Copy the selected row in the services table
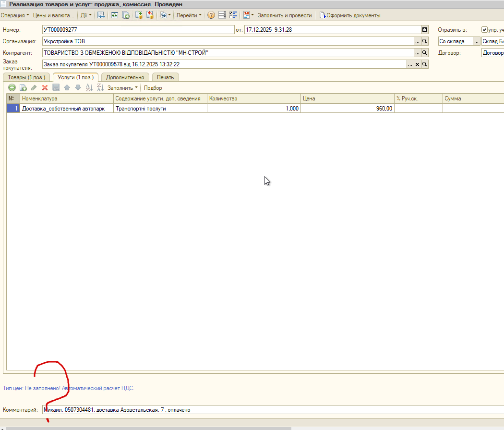Viewport: 504px width, 430px height. [x=23, y=87]
